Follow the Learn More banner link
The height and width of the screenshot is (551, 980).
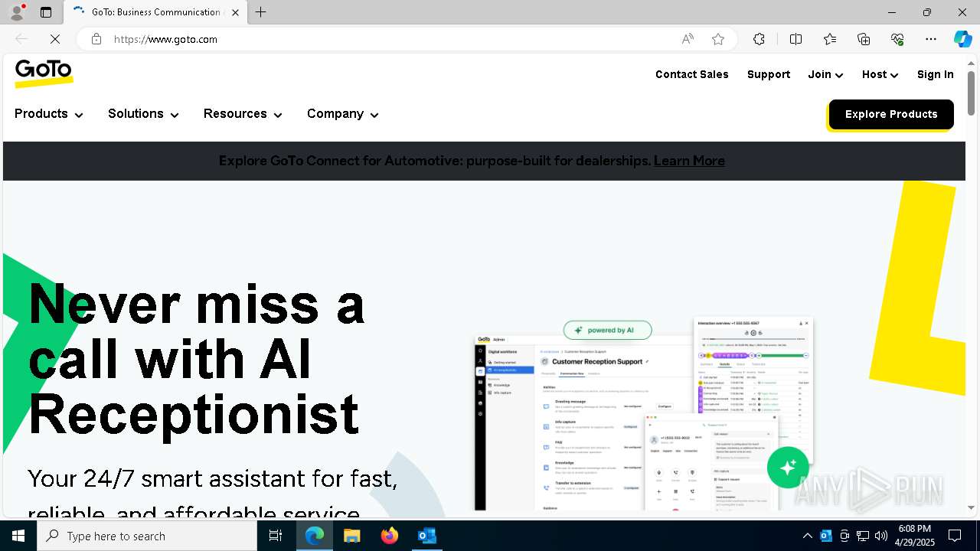pos(689,161)
